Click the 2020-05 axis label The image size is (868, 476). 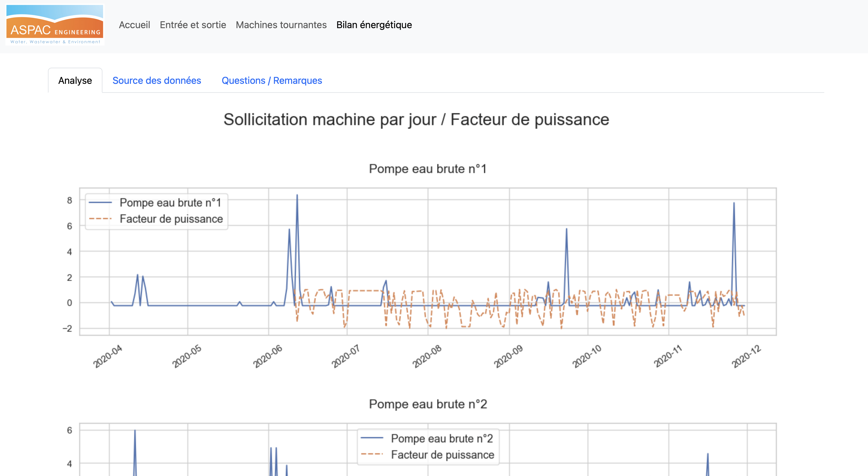tap(187, 356)
